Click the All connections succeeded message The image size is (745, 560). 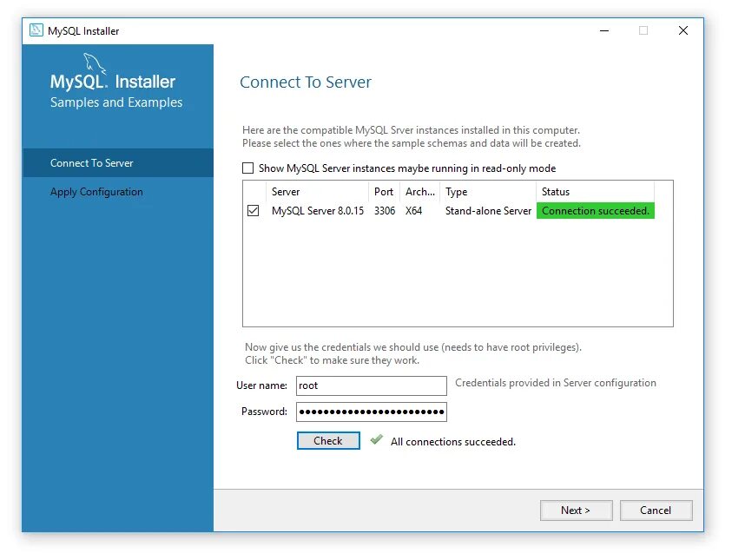click(x=452, y=442)
